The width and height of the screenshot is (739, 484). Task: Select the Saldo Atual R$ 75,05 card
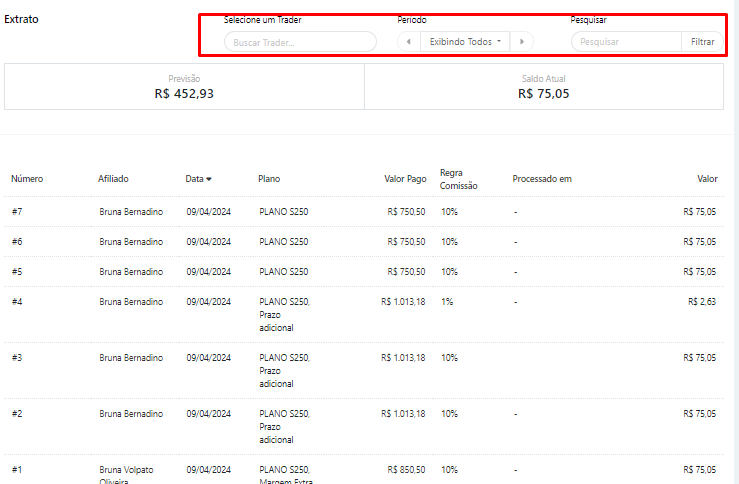tap(543, 87)
